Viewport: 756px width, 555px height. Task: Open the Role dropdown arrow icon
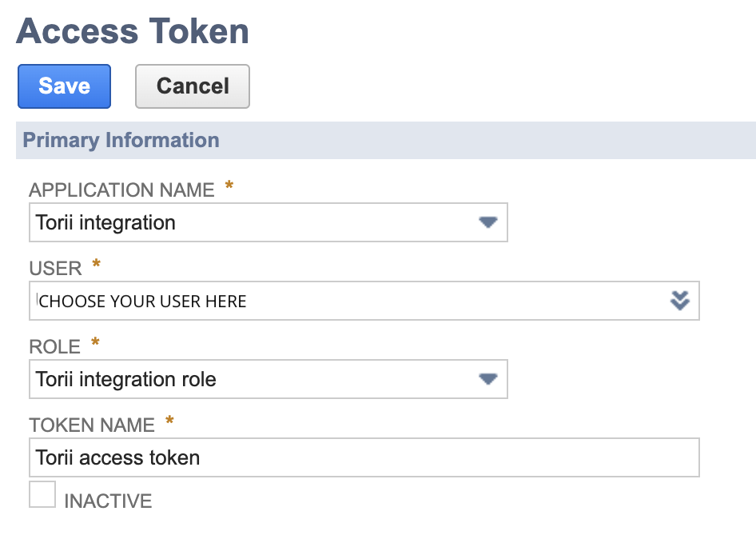click(x=487, y=379)
